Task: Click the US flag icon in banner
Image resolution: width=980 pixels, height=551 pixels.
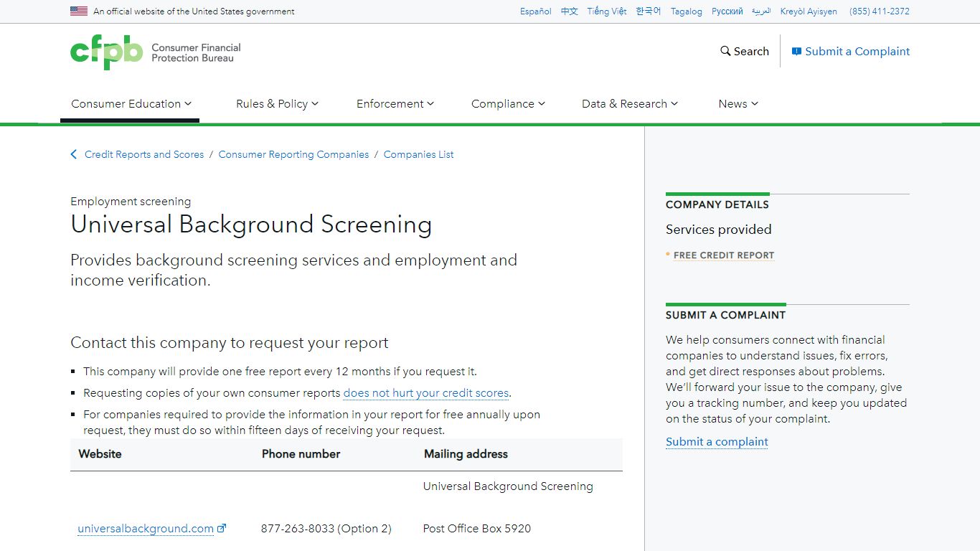Action: (79, 11)
